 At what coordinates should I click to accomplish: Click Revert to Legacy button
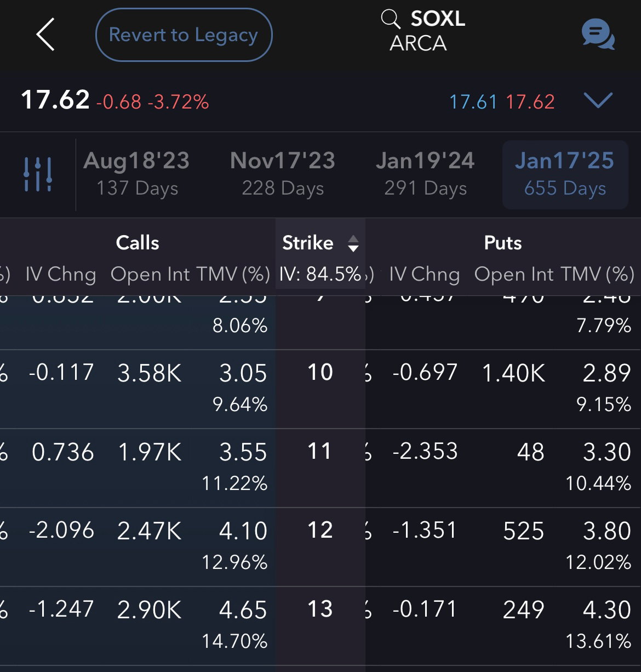pos(184,35)
